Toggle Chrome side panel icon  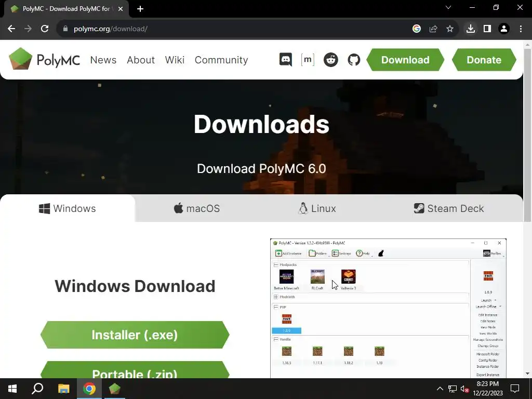(487, 29)
